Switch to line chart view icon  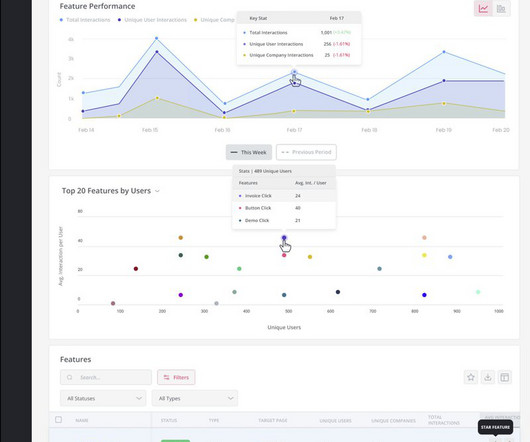pos(483,8)
